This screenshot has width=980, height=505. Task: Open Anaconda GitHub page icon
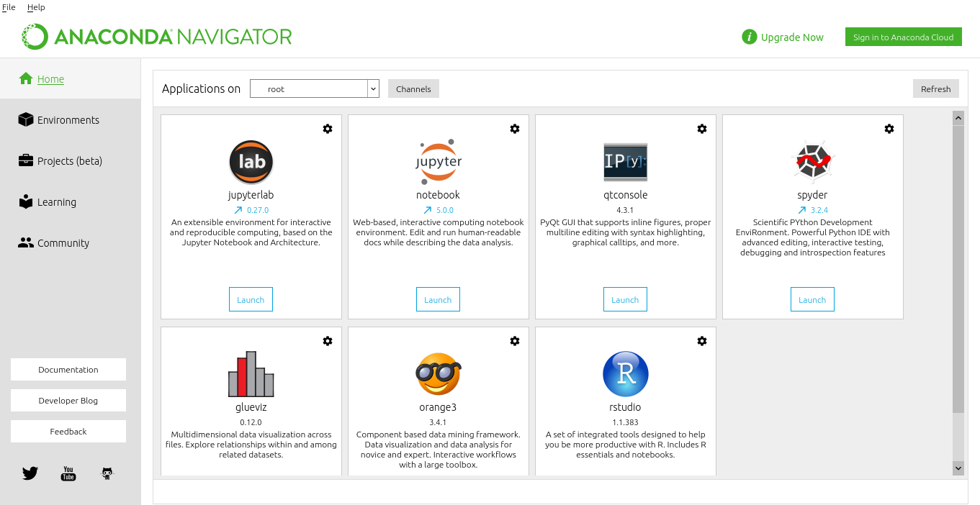click(107, 473)
